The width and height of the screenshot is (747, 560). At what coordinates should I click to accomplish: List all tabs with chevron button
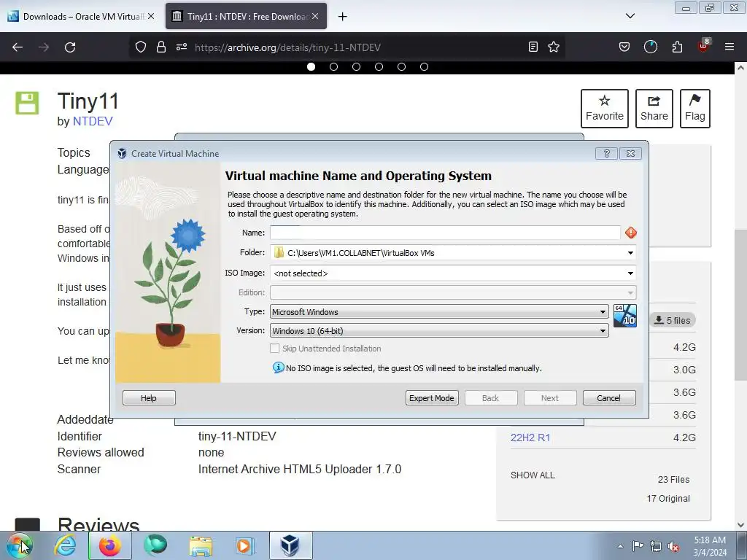click(x=630, y=16)
